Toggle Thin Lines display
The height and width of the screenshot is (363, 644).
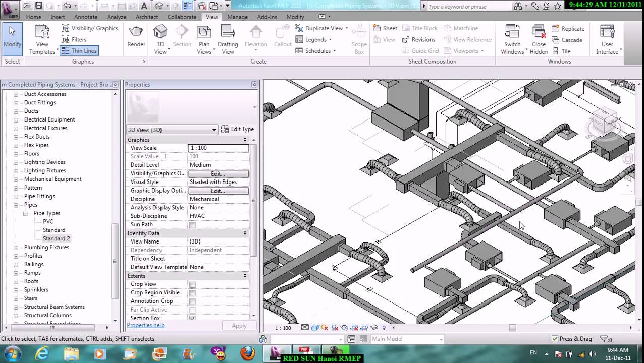pos(78,51)
